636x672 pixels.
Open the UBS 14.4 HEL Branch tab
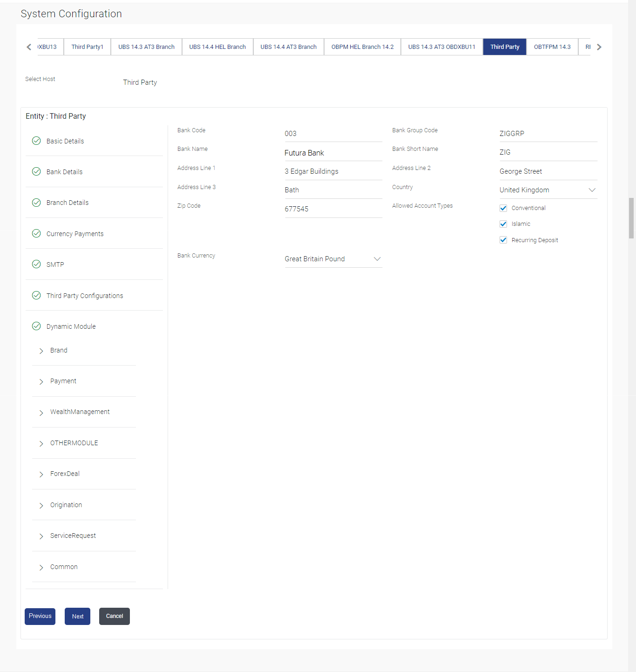[217, 47]
